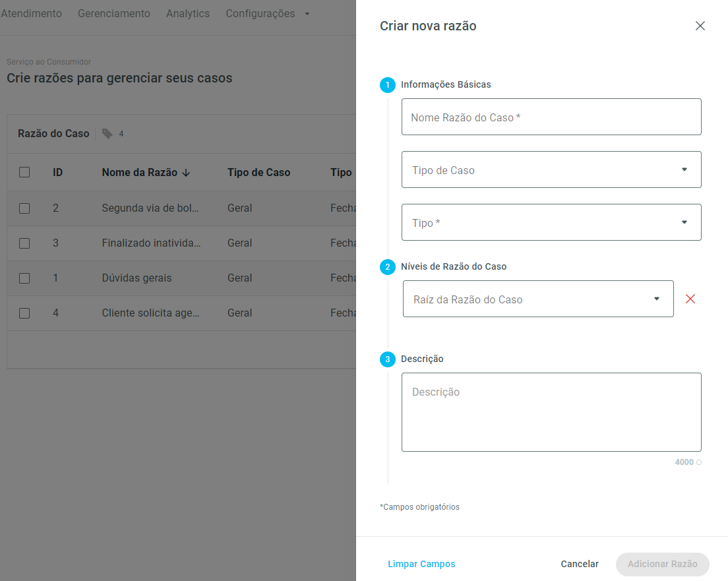Click step 1 circle for Informações Básicas
Image resolution: width=728 pixels, height=581 pixels.
pyautogui.click(x=387, y=85)
